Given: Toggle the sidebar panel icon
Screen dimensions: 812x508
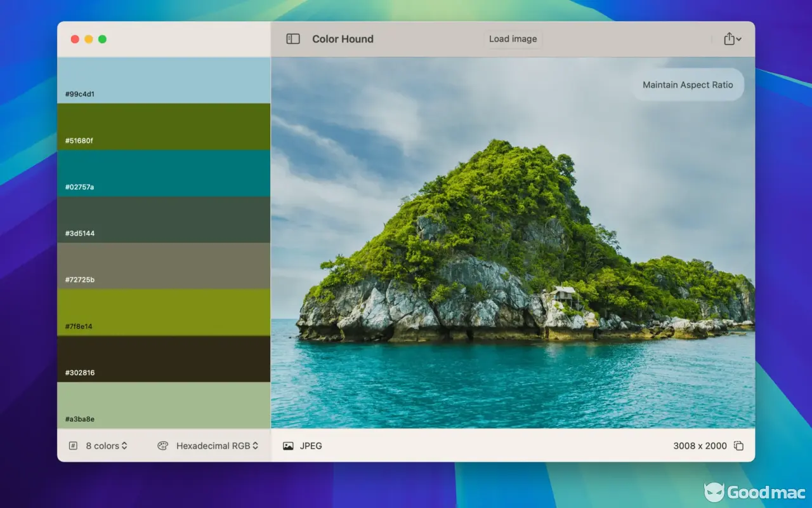Looking at the screenshot, I should tap(292, 39).
